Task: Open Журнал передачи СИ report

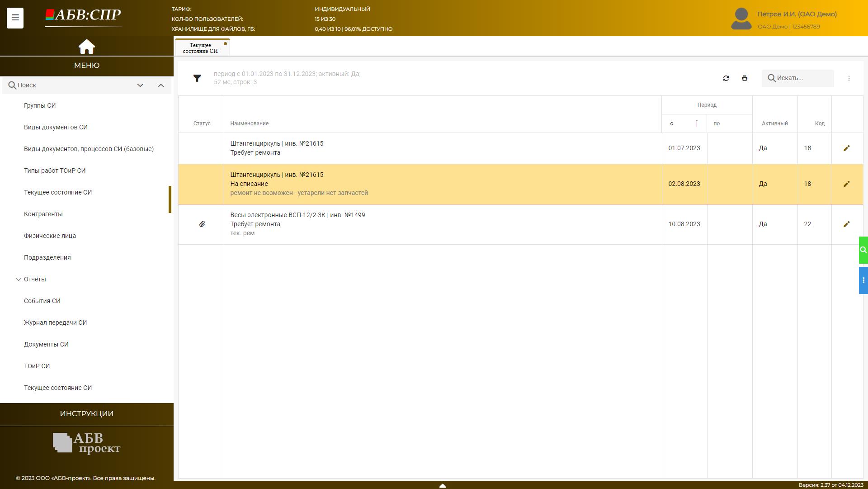Action: pos(55,323)
